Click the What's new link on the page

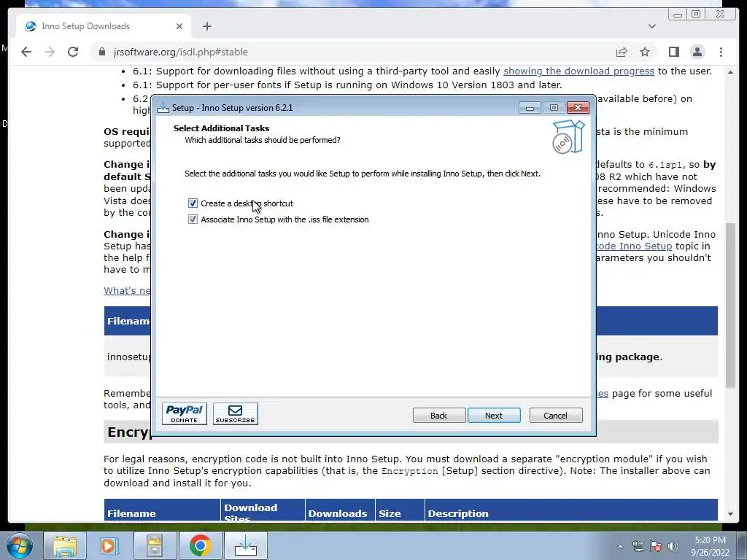click(127, 290)
